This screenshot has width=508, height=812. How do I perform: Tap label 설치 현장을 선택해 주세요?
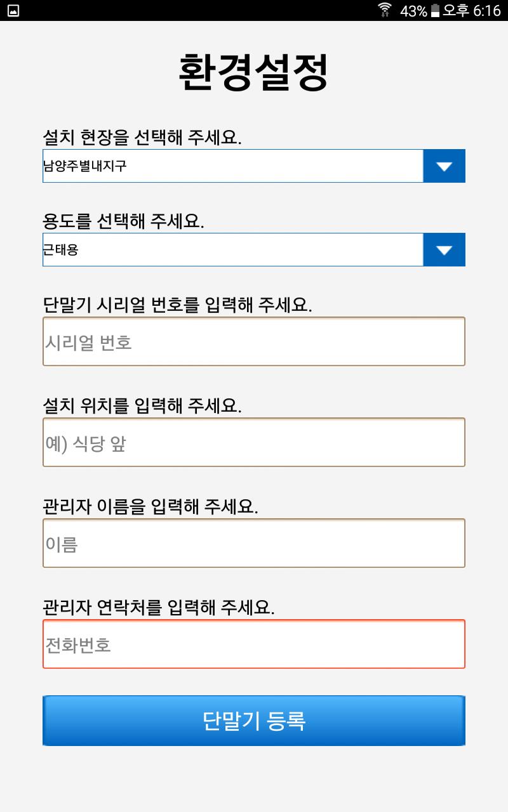pyautogui.click(x=142, y=137)
